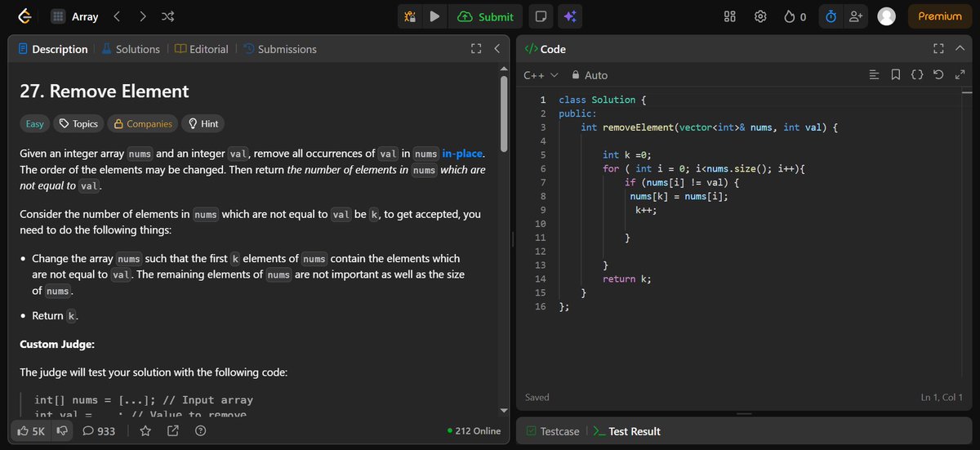
Task: Switch to the Submissions tab
Action: coord(280,49)
